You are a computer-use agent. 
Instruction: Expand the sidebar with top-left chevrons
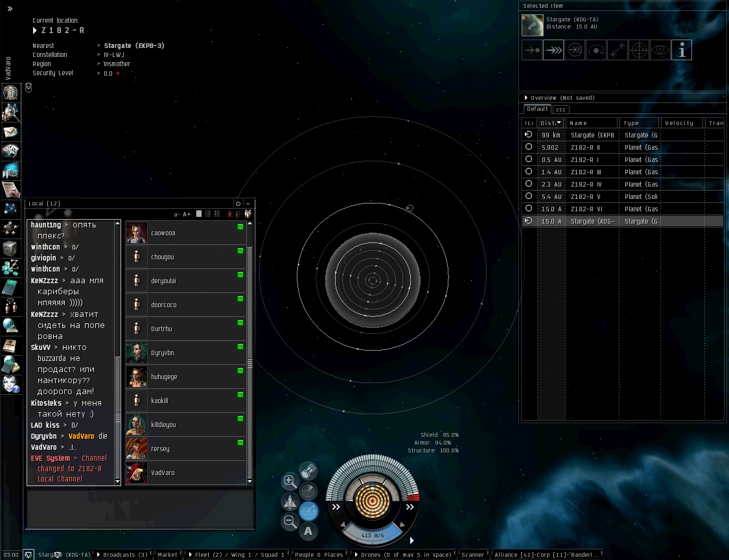(10, 8)
